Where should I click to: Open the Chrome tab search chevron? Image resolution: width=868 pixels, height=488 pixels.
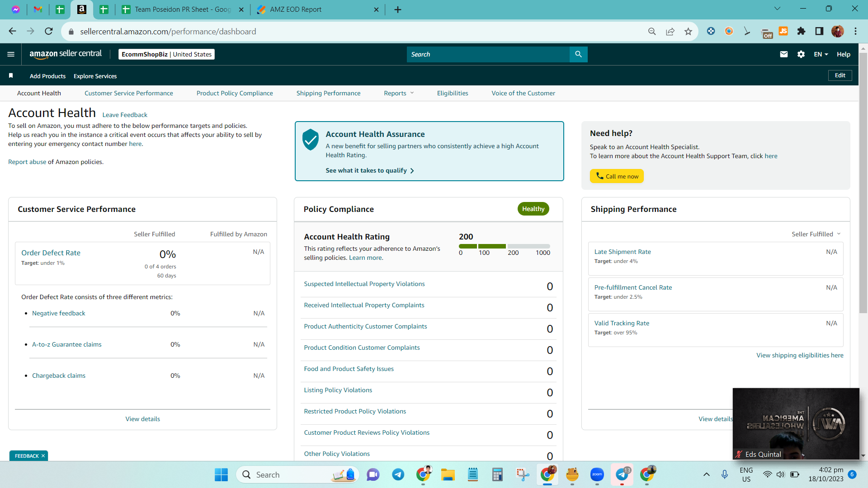tap(777, 9)
